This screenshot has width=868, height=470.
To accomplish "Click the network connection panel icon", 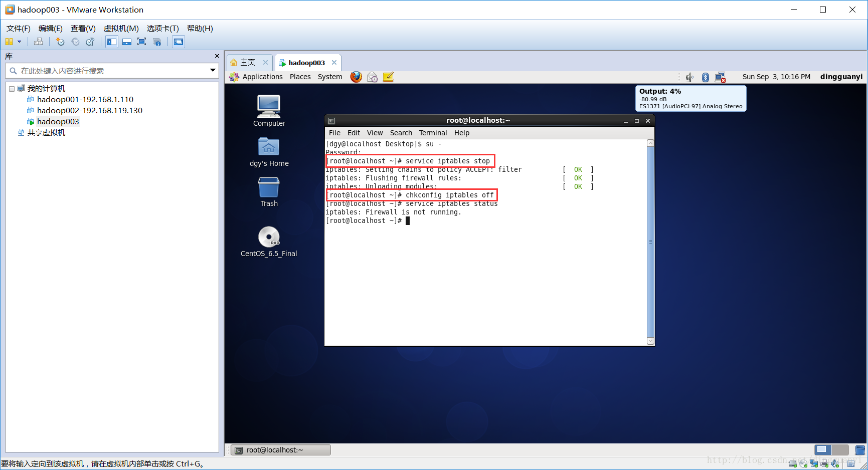I will (x=721, y=77).
